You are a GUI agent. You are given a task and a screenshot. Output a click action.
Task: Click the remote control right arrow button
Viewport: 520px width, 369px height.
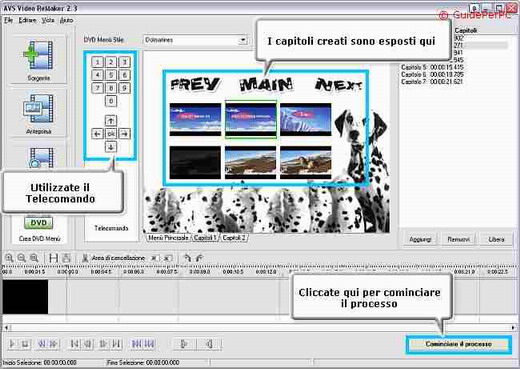click(x=124, y=134)
